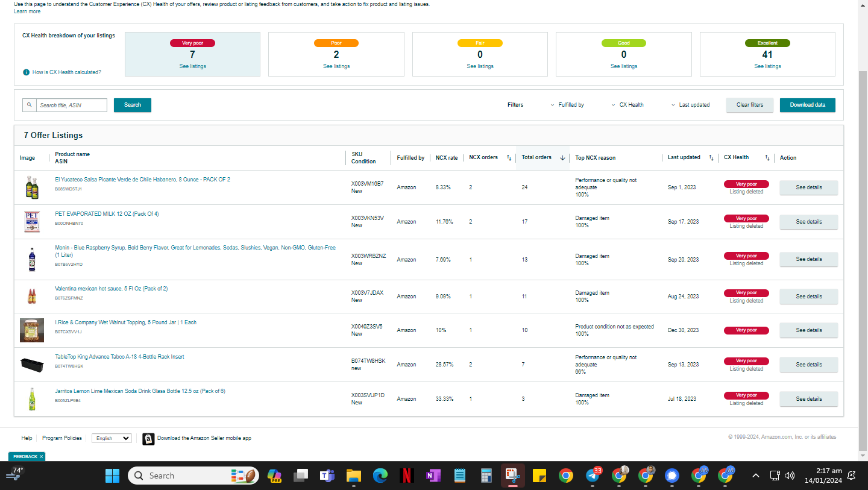868x490 pixels.
Task: Click the Wet Walnut Topping jar thumbnail
Action: pyautogui.click(x=32, y=330)
